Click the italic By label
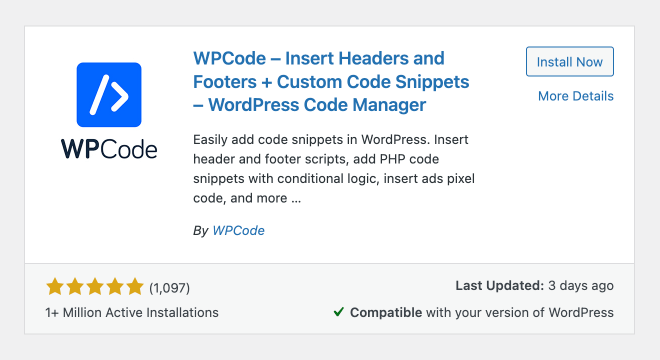Screen dimensions: 660x360 [x=200, y=231]
